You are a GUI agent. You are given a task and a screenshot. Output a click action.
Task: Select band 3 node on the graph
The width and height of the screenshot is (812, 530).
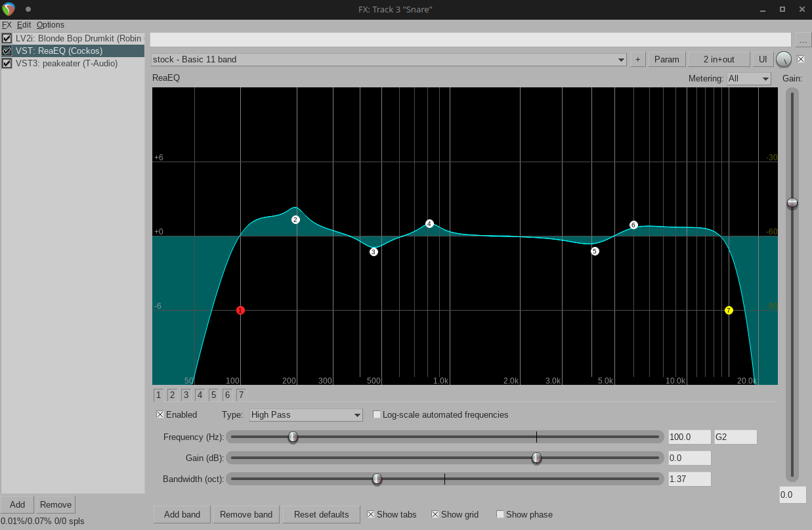[374, 252]
